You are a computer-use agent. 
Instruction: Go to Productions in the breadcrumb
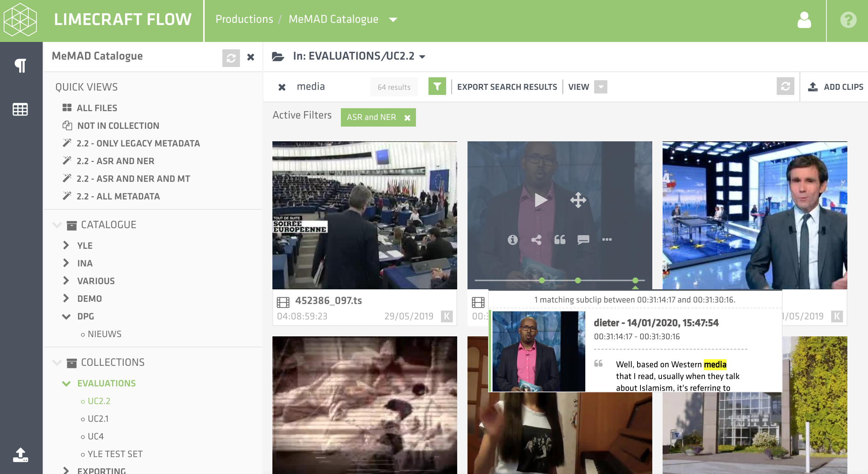(244, 19)
